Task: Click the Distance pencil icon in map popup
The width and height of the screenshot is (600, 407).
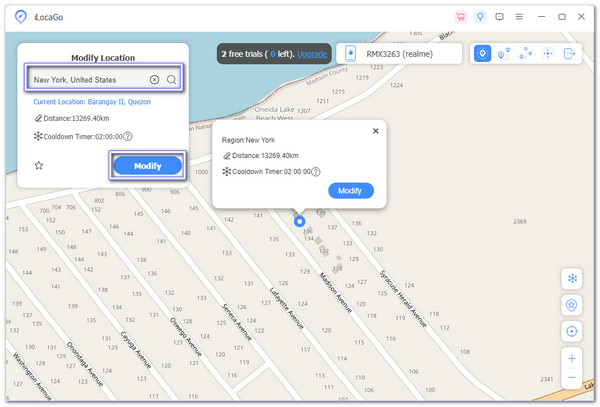Action: (227, 156)
